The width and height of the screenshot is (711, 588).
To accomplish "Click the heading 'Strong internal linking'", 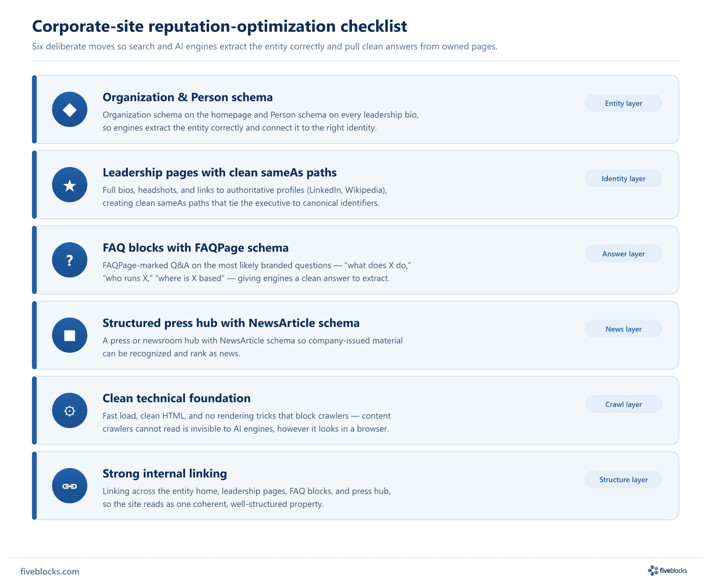I will click(x=165, y=474).
